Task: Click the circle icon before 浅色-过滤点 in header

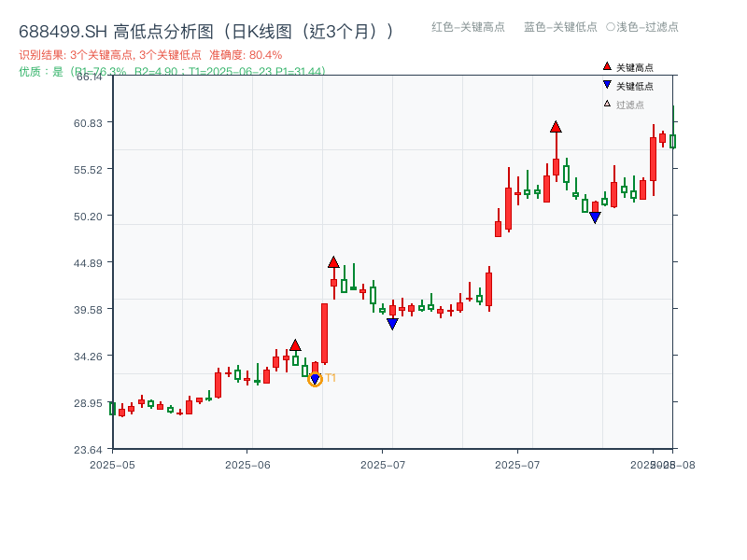Action: [x=610, y=27]
